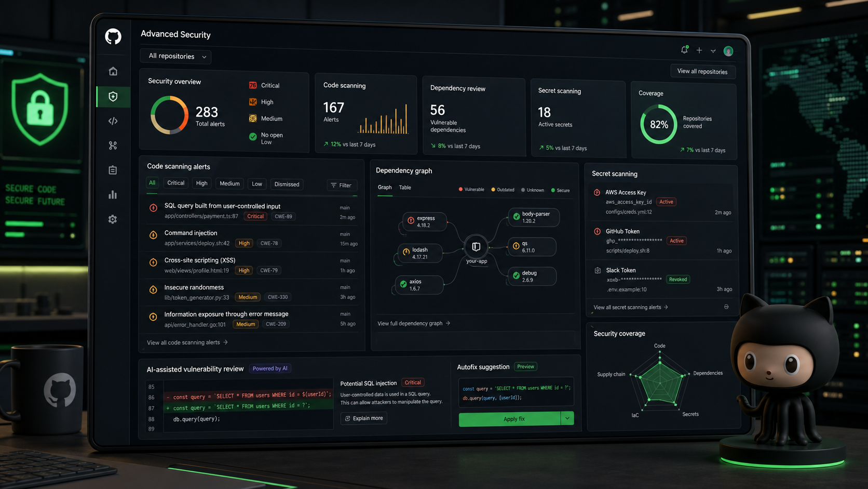
Task: Select the All tab in Code scanning alerts
Action: point(152,183)
